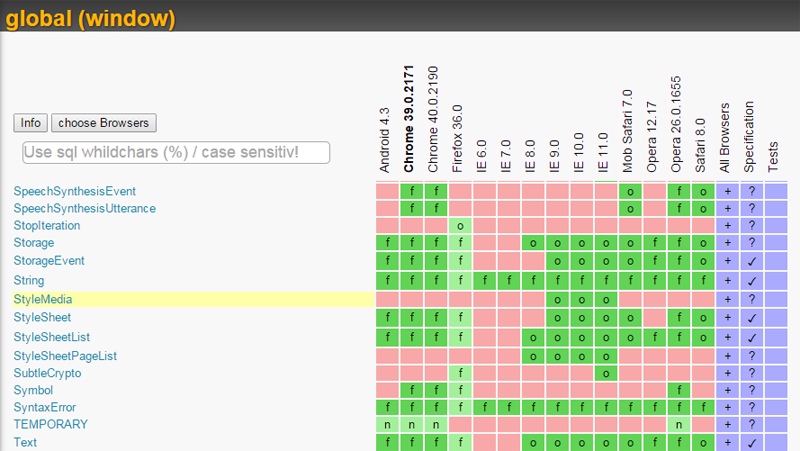Image resolution: width=800 pixels, height=451 pixels.
Task: Click the plus icon in SyntaxError row
Action: click(728, 408)
